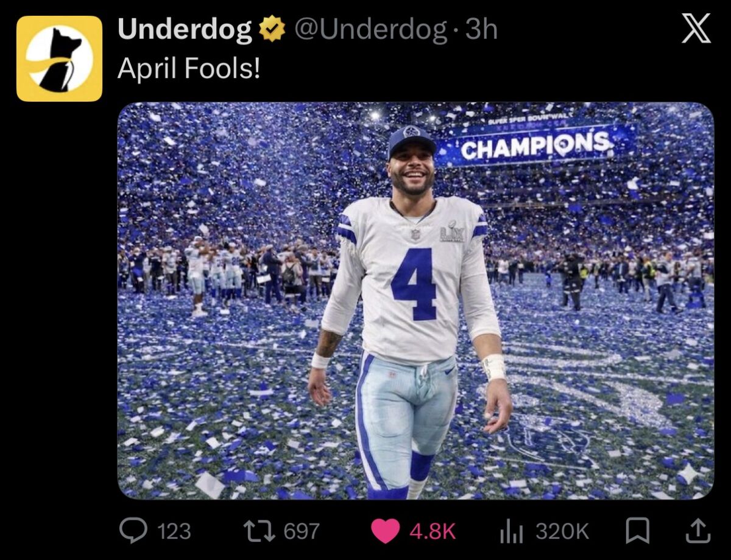Click the 320K views count
Viewport: 731px width, 560px height.
[x=562, y=531]
